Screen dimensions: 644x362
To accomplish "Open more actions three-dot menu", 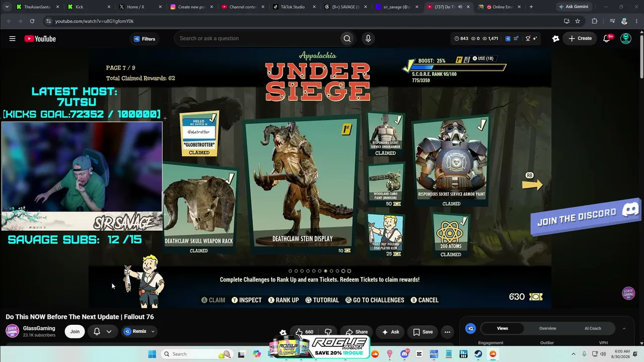I will 447,332.
